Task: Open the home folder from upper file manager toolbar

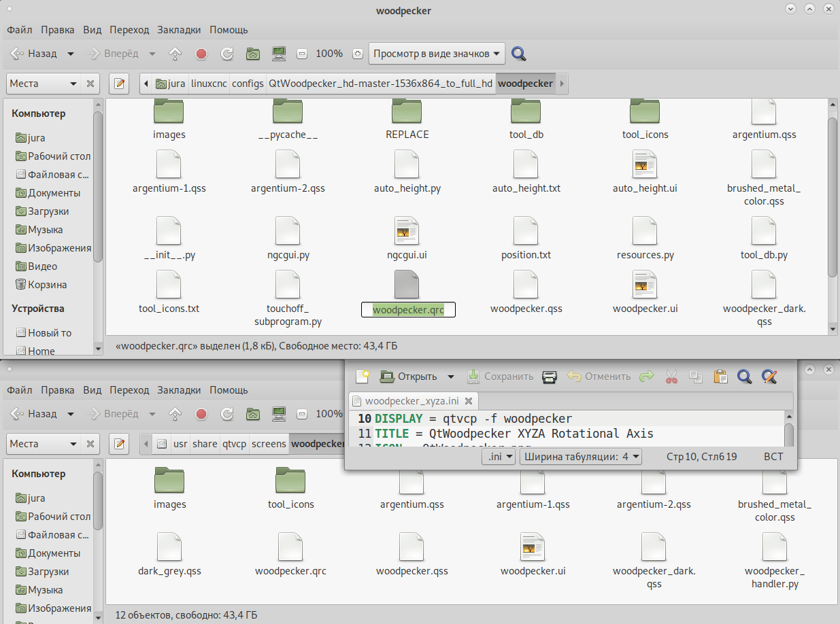Action: pos(252,54)
